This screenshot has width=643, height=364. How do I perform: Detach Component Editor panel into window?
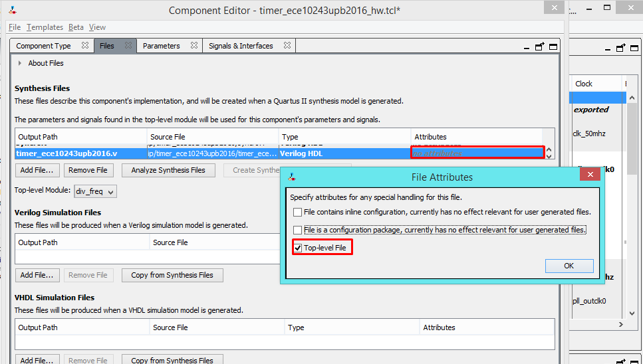click(x=540, y=46)
